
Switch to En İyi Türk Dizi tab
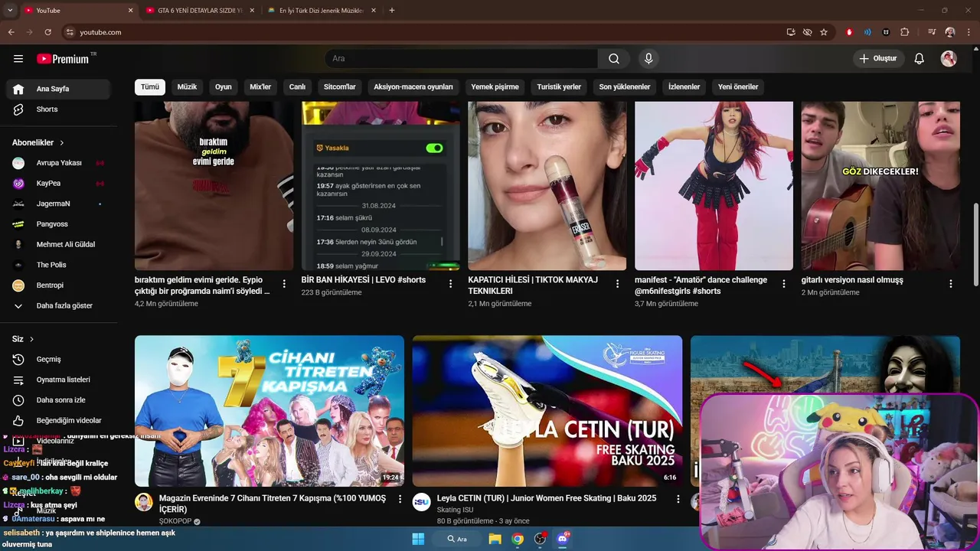coord(320,11)
